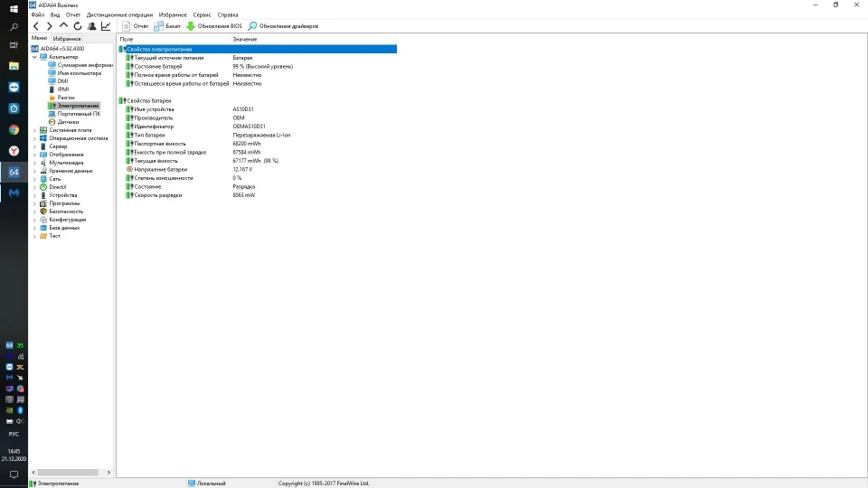Collapse the Компьютер tree node
This screenshot has height=488, width=868.
point(35,57)
